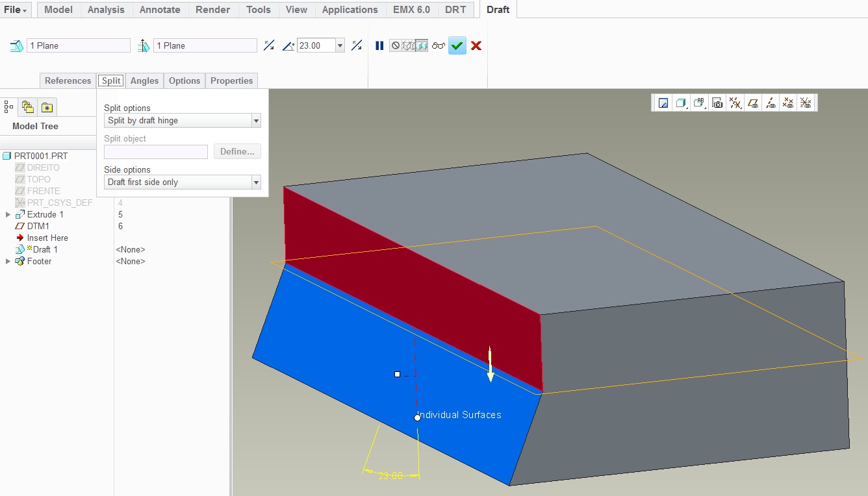The image size is (868, 496).
Task: Select Draft 1 in model tree
Action: pos(45,249)
